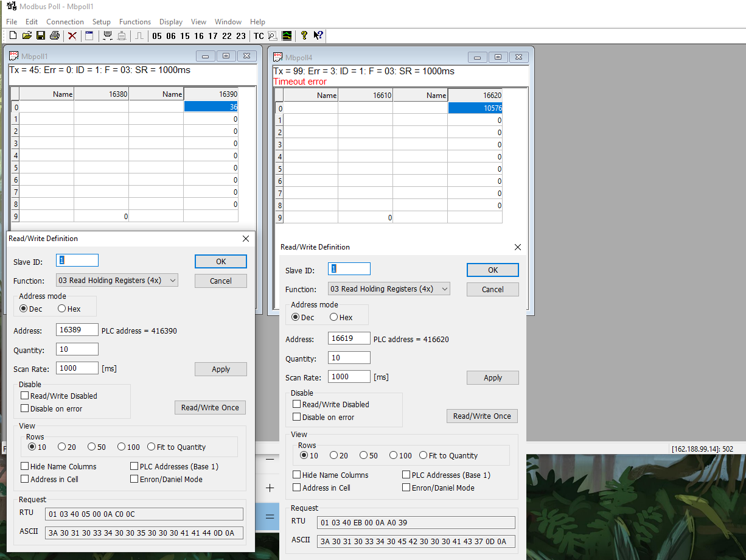The width and height of the screenshot is (746, 560).
Task: Open the Display menu
Action: pos(171,21)
